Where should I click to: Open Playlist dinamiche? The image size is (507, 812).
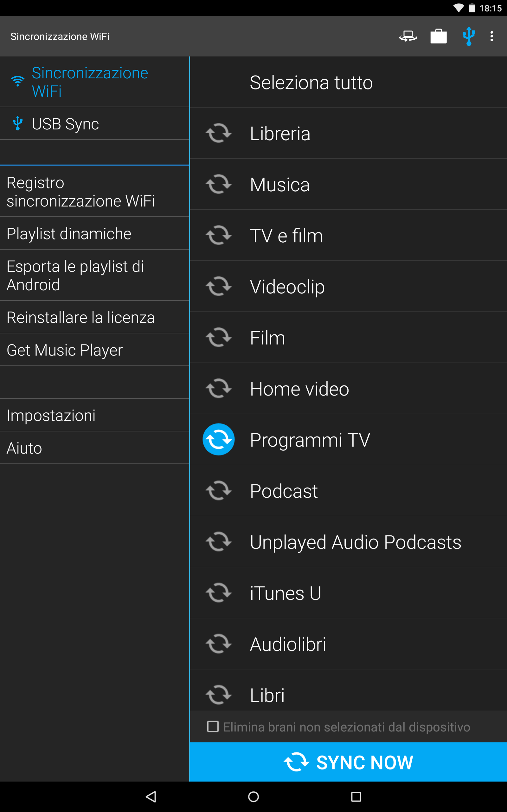(x=69, y=233)
